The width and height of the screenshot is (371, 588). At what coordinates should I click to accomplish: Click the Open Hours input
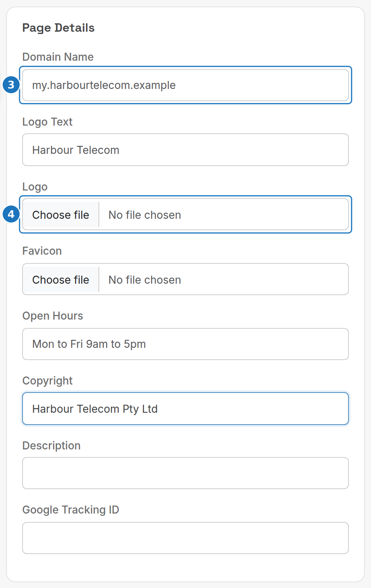pos(185,344)
